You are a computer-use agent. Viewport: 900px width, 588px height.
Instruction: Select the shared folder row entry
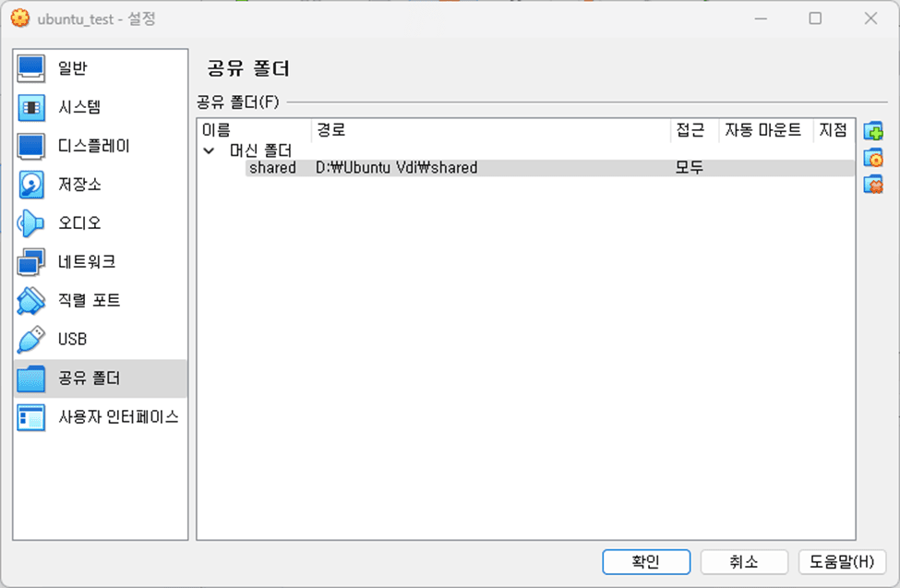[272, 168]
